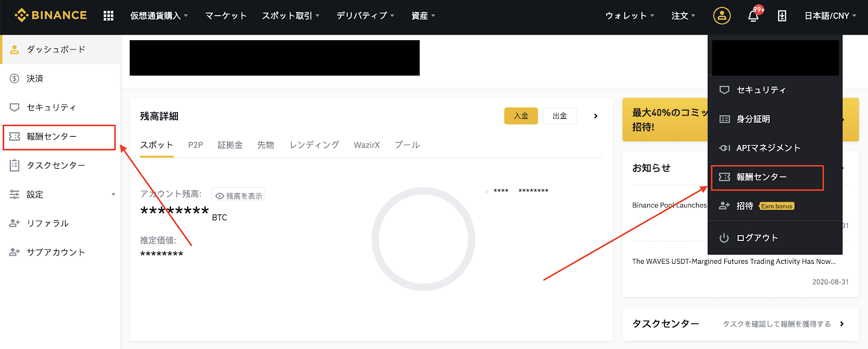This screenshot has height=349, width=868.
Task: Click ログアウト to log out
Action: pos(775,238)
